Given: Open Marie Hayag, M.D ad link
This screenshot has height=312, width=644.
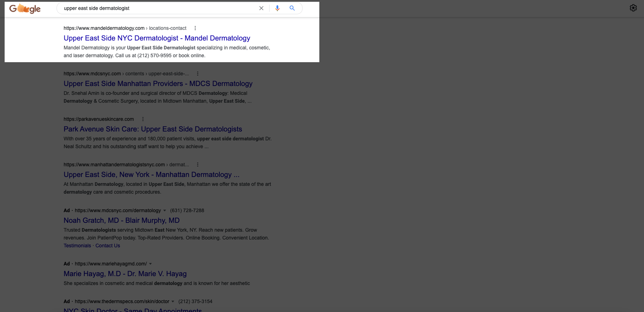Looking at the screenshot, I should click(125, 274).
